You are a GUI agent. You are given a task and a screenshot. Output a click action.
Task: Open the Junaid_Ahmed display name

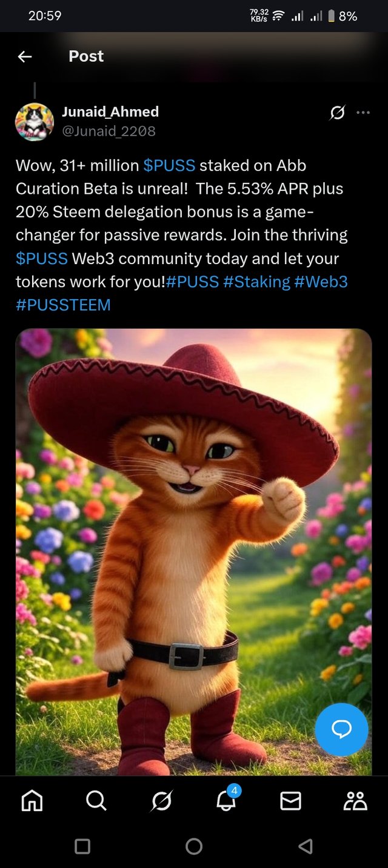point(110,111)
